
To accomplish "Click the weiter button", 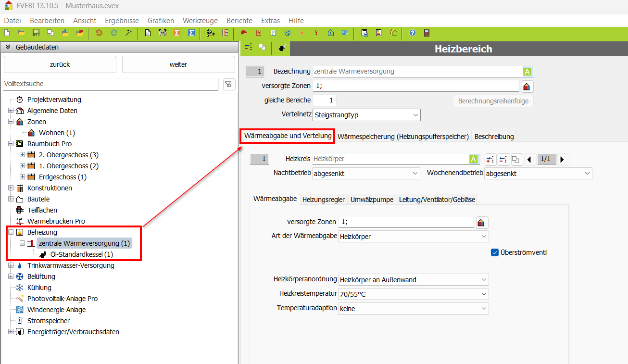I will pos(178,64).
